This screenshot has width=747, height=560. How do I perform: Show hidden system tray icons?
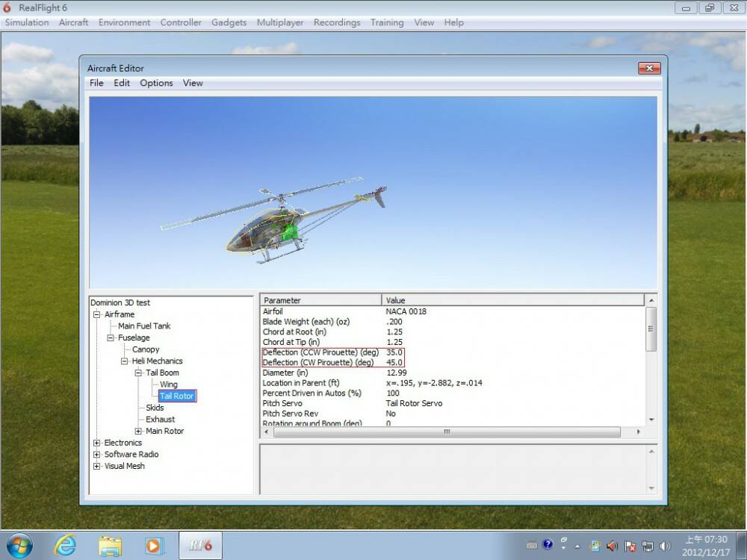pyautogui.click(x=577, y=547)
